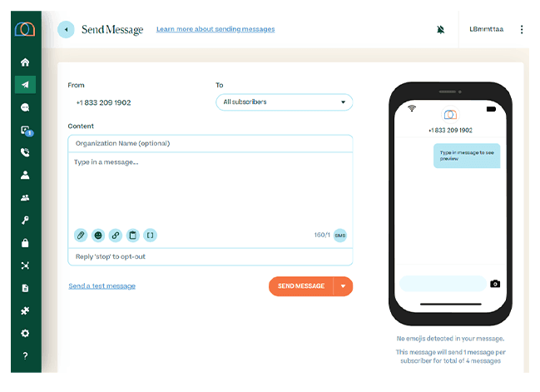Open the key icon in sidebar
540x392 pixels.
[25, 221]
